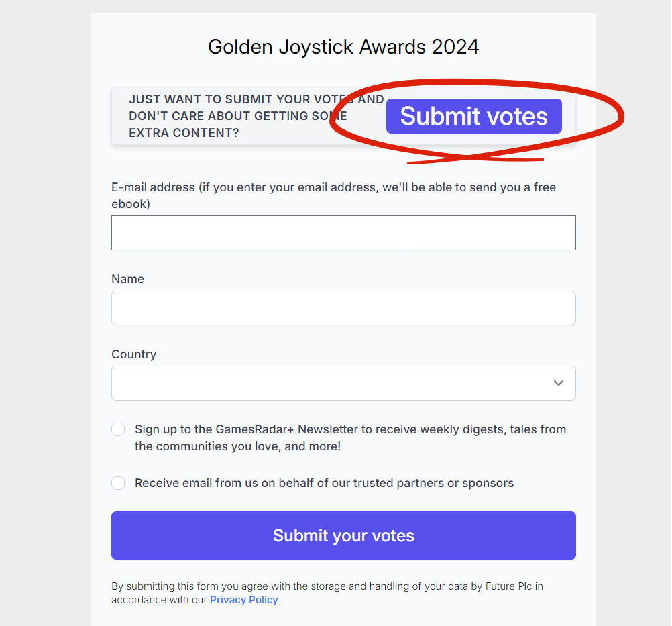
Task: Toggle newsletter option via its label text
Action: click(350, 437)
